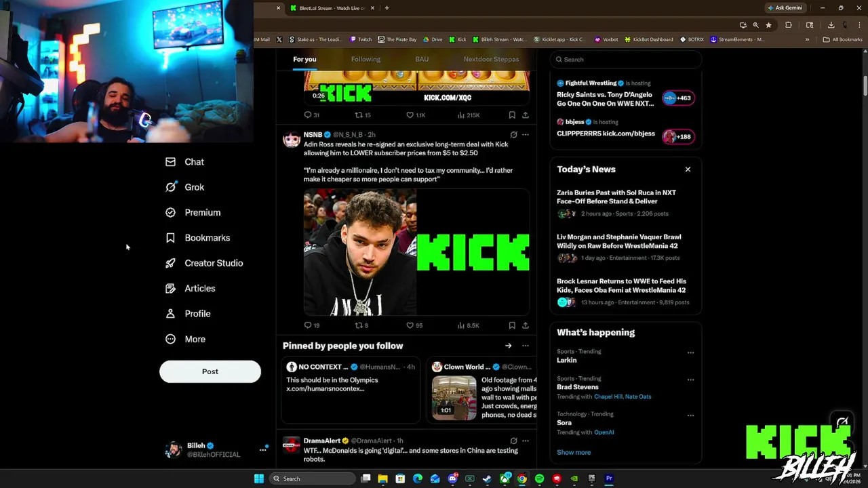
Task: Open Chat in the X sidebar
Action: (x=184, y=162)
